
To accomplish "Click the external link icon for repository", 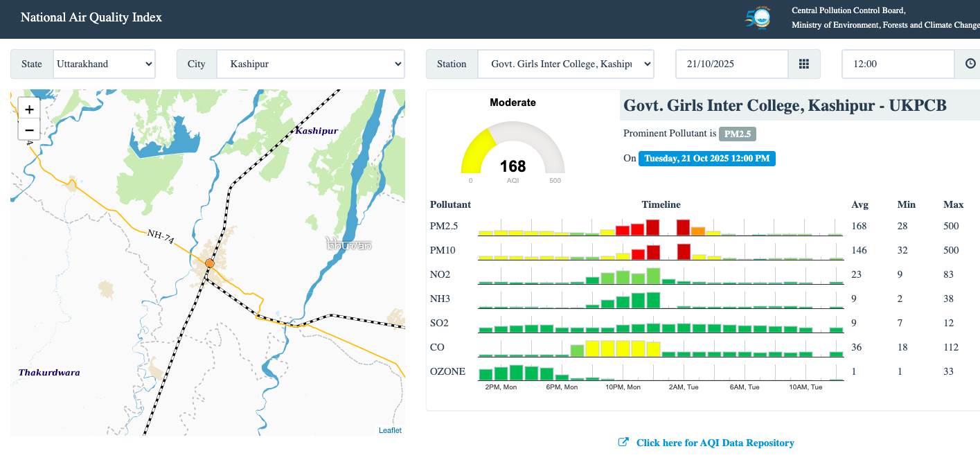I will click(x=623, y=443).
